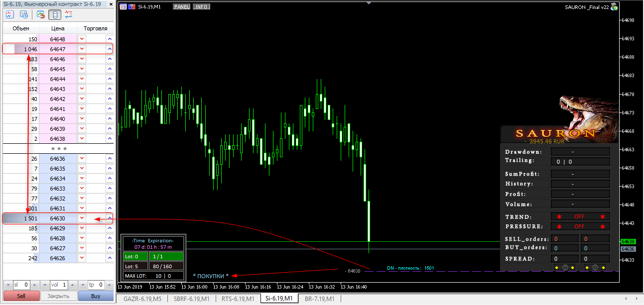This screenshot has width=644, height=305.
Task: Switch to the BR-7.19,M1 chart tab
Action: 319,299
